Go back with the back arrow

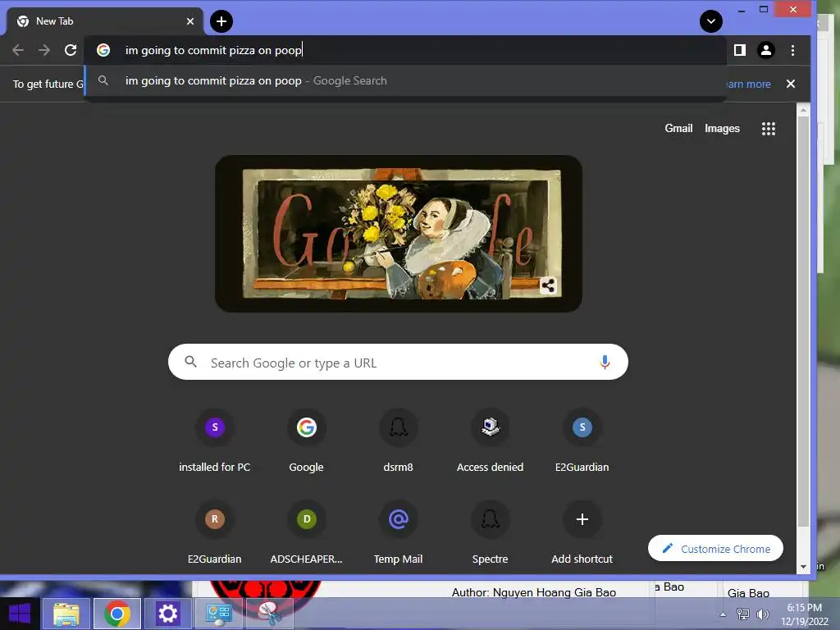18,50
